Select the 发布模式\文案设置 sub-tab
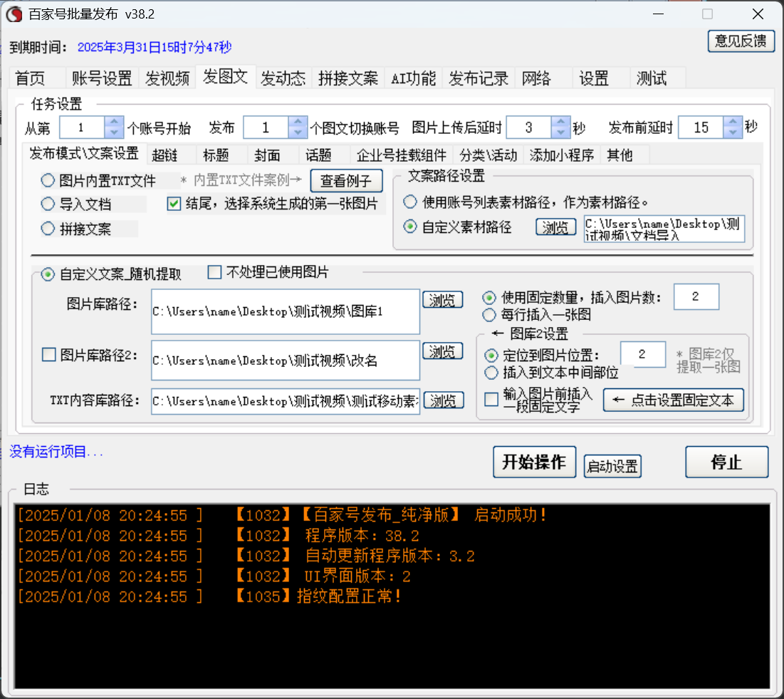Screen dimensions: 784x699 [x=84, y=154]
